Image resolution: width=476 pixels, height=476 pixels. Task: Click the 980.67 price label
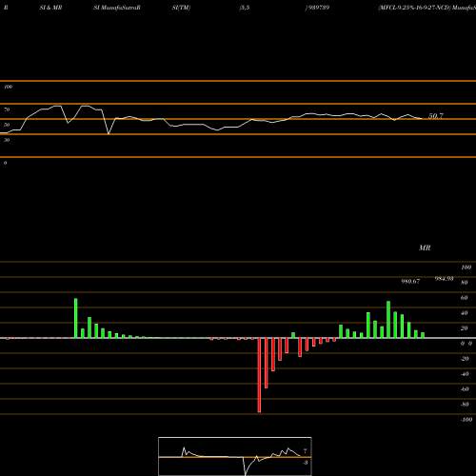(x=410, y=282)
